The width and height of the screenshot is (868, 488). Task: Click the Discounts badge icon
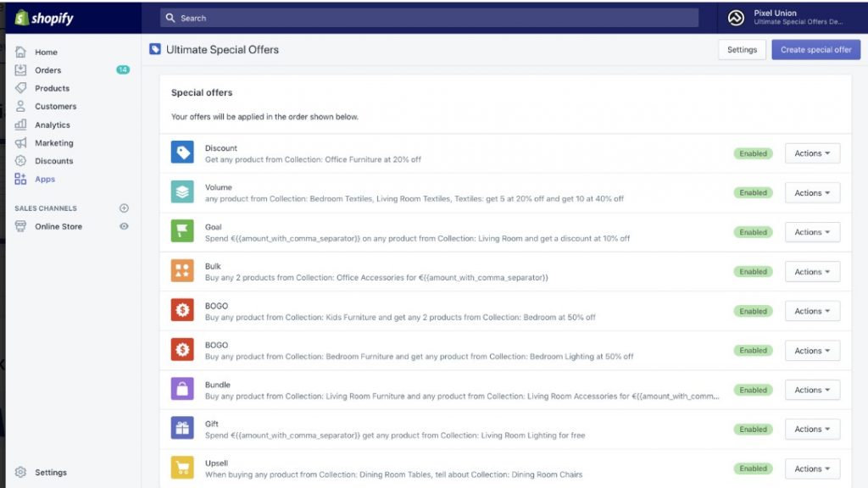[x=20, y=160]
